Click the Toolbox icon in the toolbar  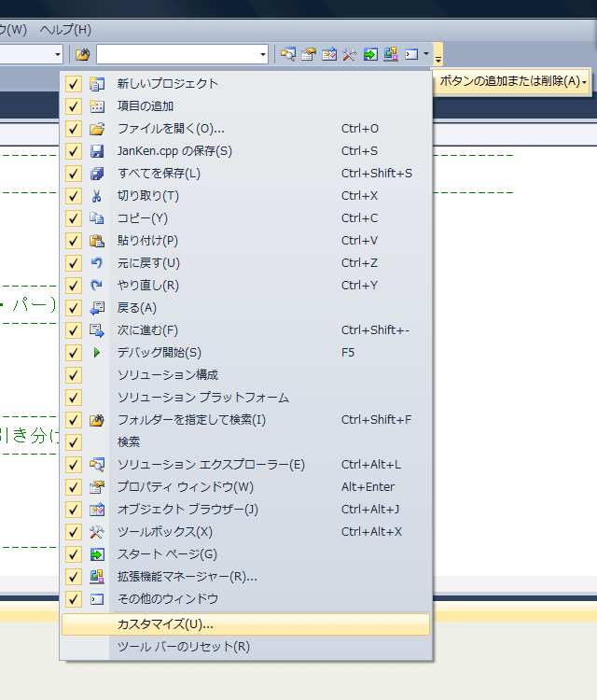point(350,54)
